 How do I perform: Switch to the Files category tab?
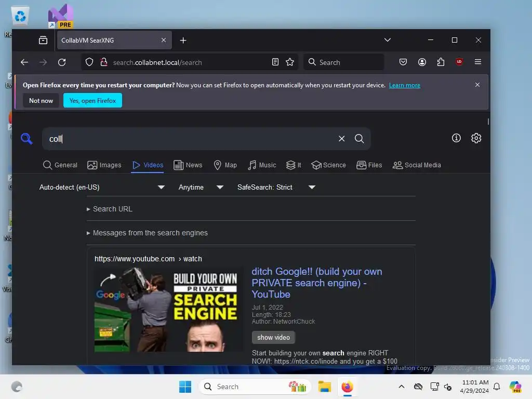tap(369, 165)
